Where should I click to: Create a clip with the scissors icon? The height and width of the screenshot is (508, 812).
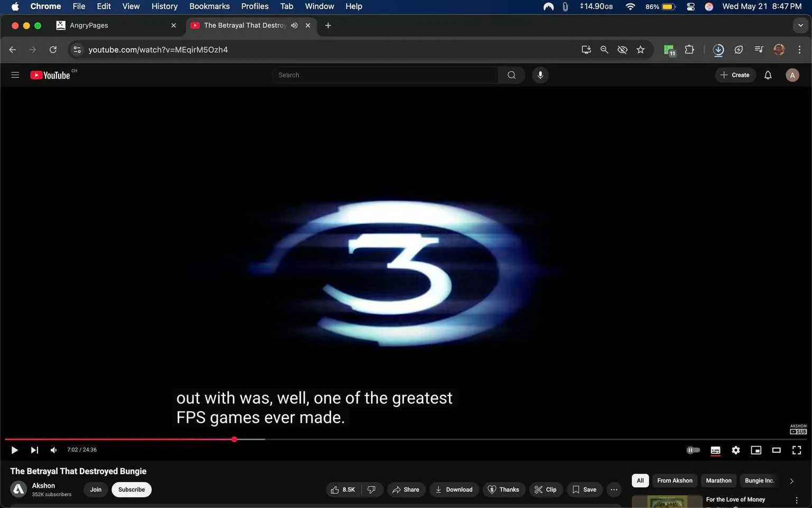[546, 489]
